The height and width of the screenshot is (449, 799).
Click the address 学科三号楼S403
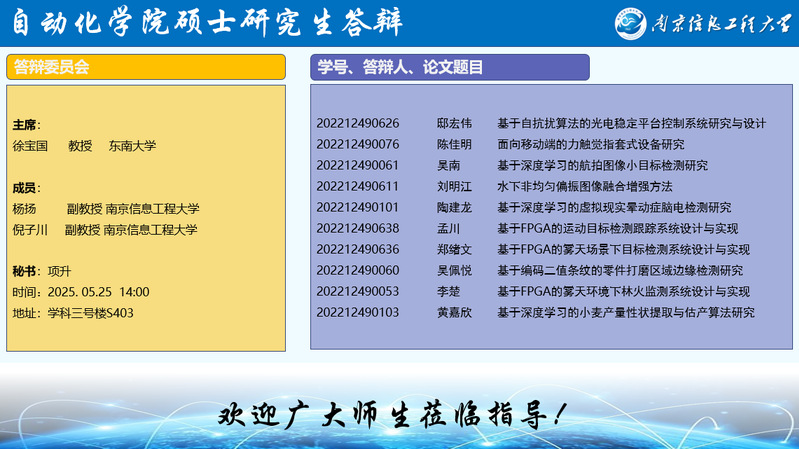pyautogui.click(x=90, y=313)
